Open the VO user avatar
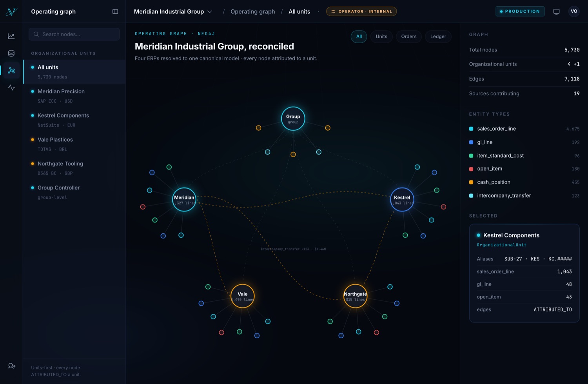This screenshot has height=384, width=588. [574, 11]
